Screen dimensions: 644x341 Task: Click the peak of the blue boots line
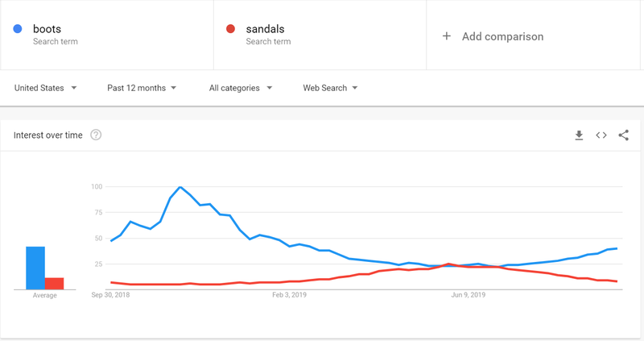(x=180, y=187)
